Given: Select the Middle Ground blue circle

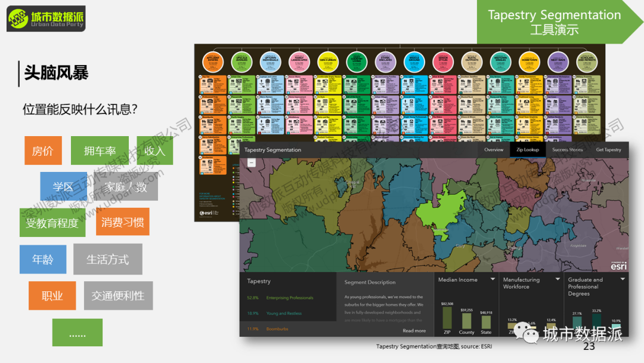Looking at the screenshot, I should (414, 61).
